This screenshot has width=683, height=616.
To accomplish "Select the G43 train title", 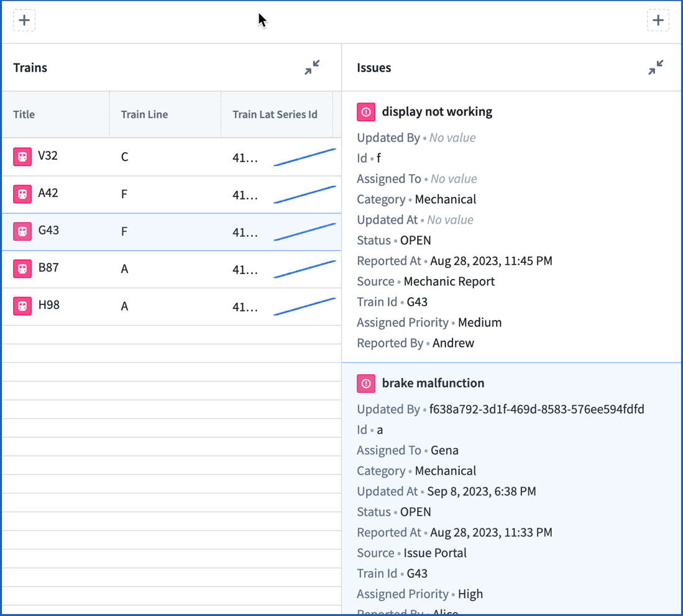I will point(48,230).
